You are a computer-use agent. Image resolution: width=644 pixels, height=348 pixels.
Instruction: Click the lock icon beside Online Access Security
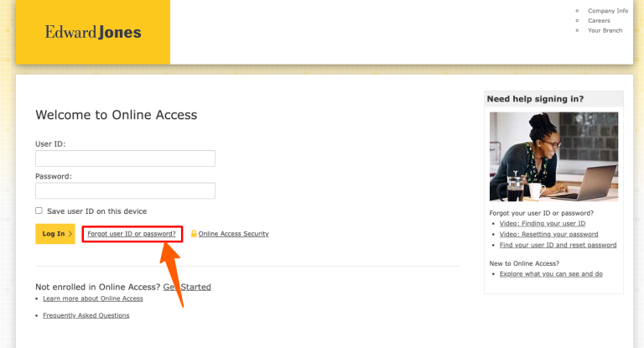pyautogui.click(x=194, y=234)
